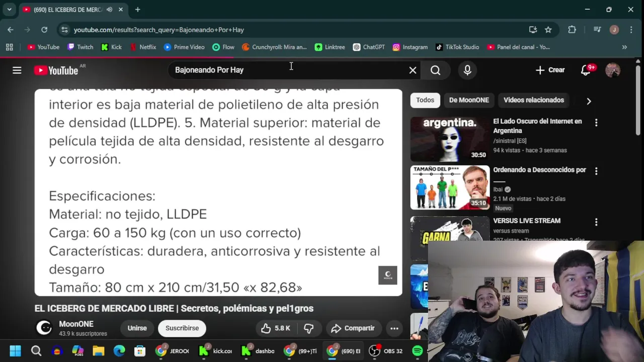Select the Todos filter chip
This screenshot has width=644, height=362.
(x=425, y=100)
